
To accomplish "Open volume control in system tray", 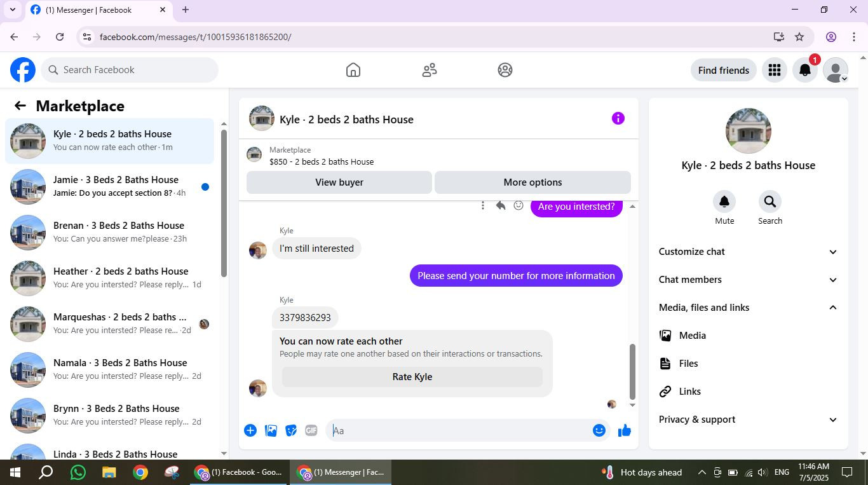I will 762,472.
